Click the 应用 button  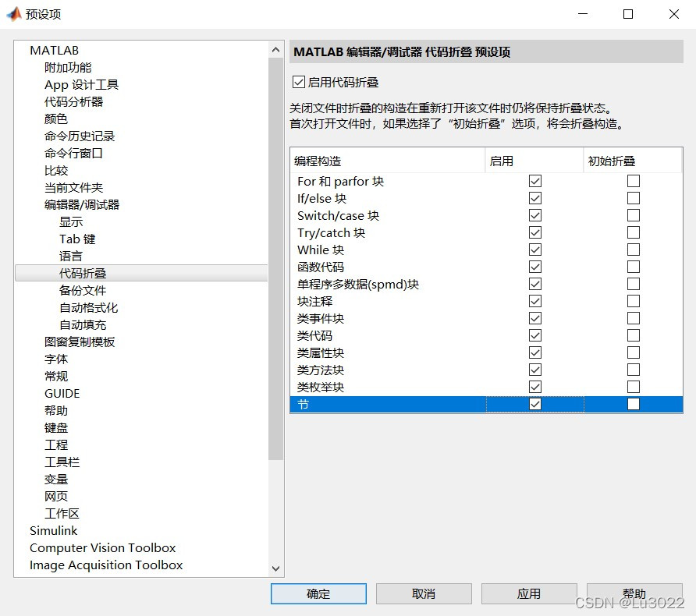point(529,593)
